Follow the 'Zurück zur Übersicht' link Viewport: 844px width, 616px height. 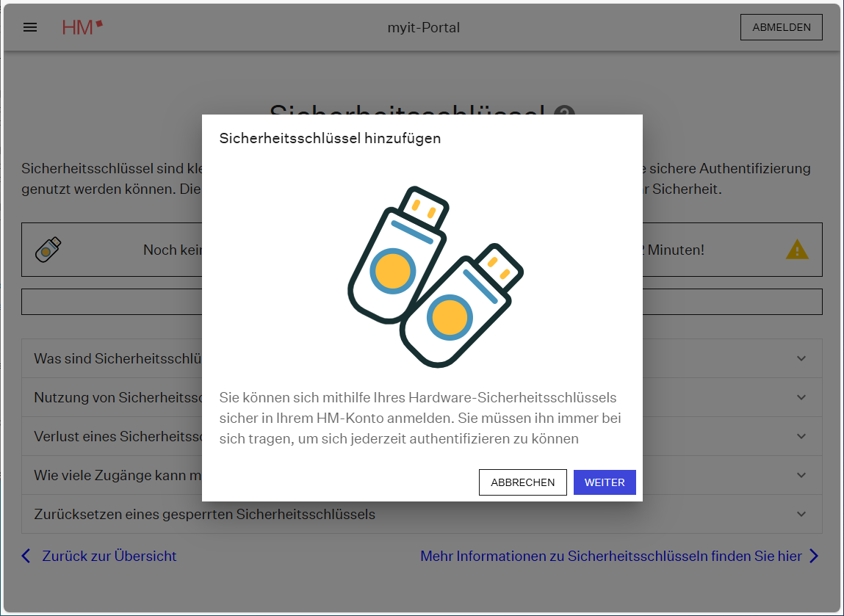(x=109, y=556)
